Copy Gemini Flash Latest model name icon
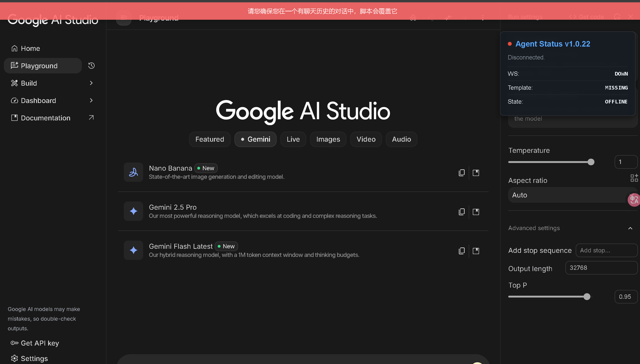Image resolution: width=640 pixels, height=364 pixels. pos(462,251)
